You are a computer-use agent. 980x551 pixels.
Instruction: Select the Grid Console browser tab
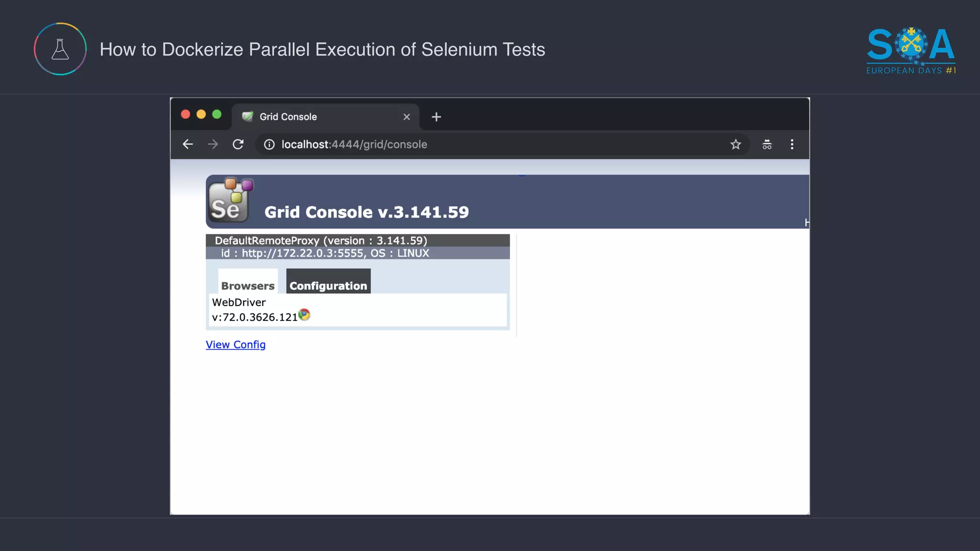click(325, 117)
